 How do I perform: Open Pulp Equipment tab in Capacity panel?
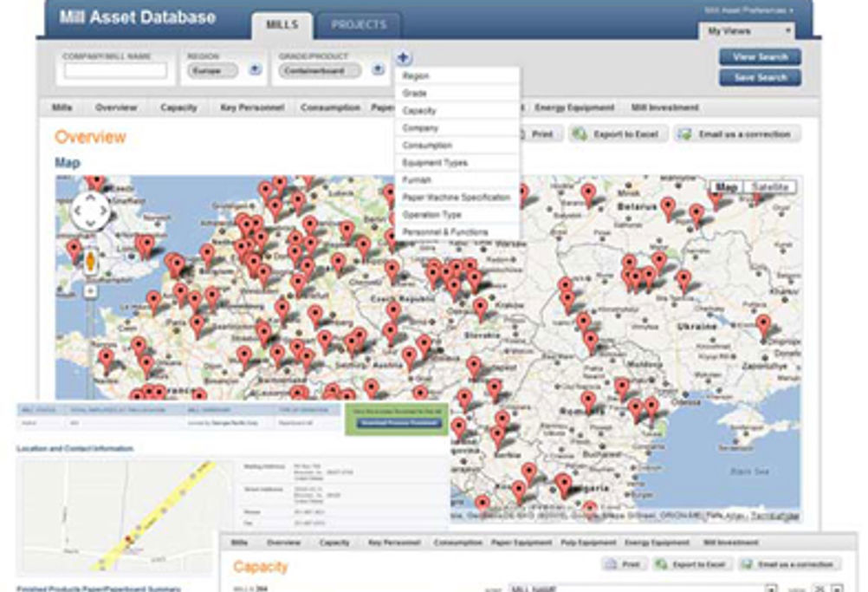[588, 543]
